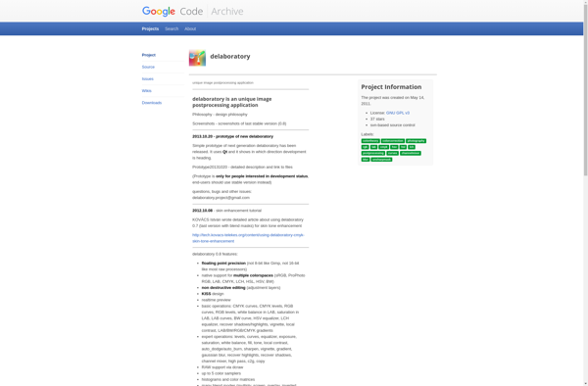Click the 'realtime preview' bullet
This screenshot has width=588, height=386.
coord(216,300)
